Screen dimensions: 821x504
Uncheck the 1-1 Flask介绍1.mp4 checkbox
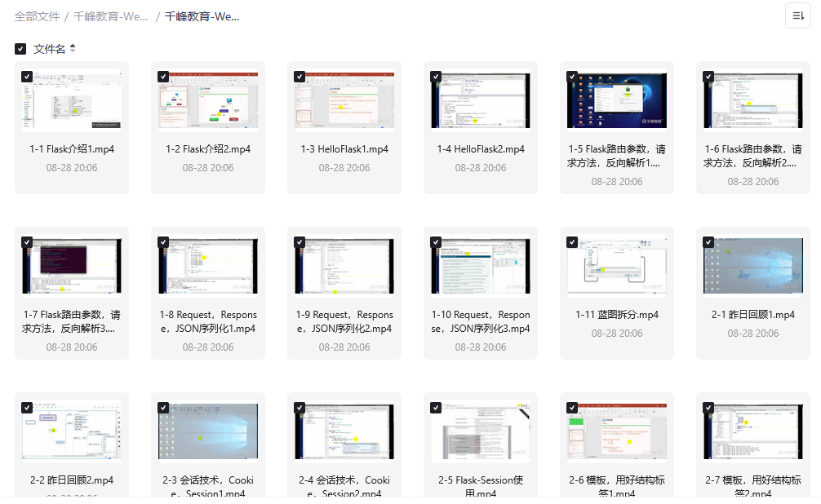[x=27, y=76]
